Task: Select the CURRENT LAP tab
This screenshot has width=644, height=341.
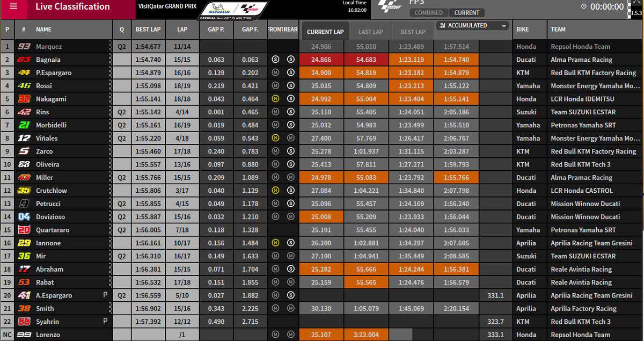Action: (324, 32)
